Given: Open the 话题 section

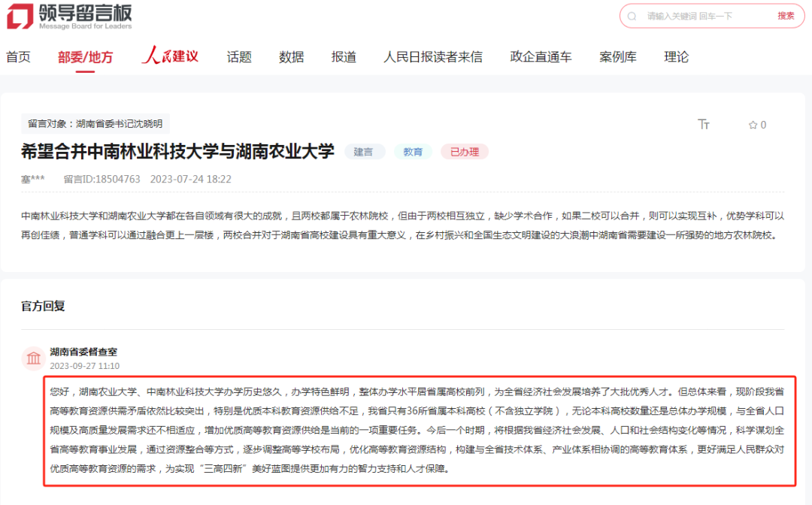Looking at the screenshot, I should click(x=238, y=56).
